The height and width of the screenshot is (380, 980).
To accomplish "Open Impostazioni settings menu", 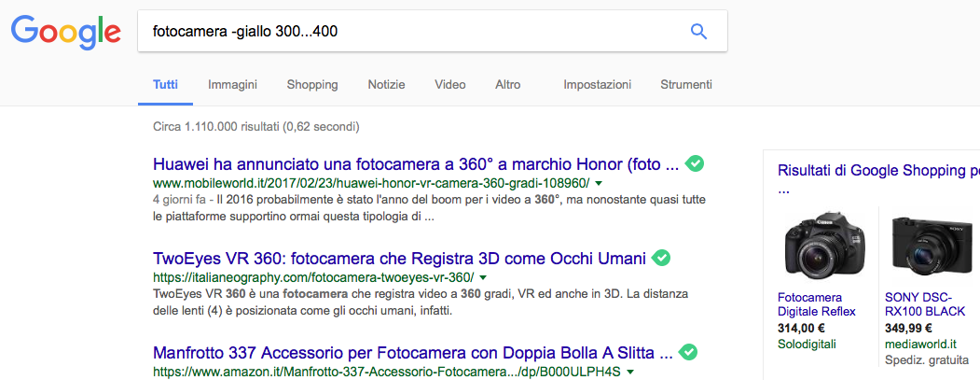I will [597, 84].
